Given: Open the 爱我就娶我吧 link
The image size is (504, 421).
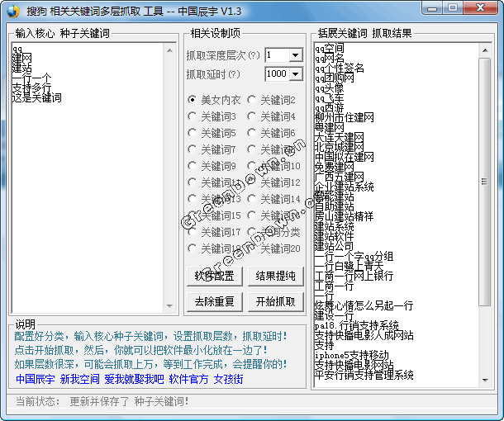Looking at the screenshot, I should (x=134, y=379).
